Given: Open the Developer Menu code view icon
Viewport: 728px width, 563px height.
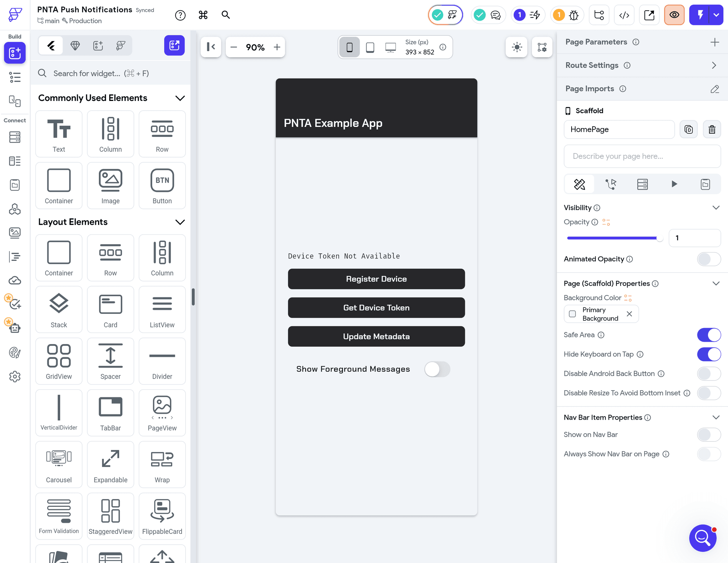Looking at the screenshot, I should pos(624,15).
